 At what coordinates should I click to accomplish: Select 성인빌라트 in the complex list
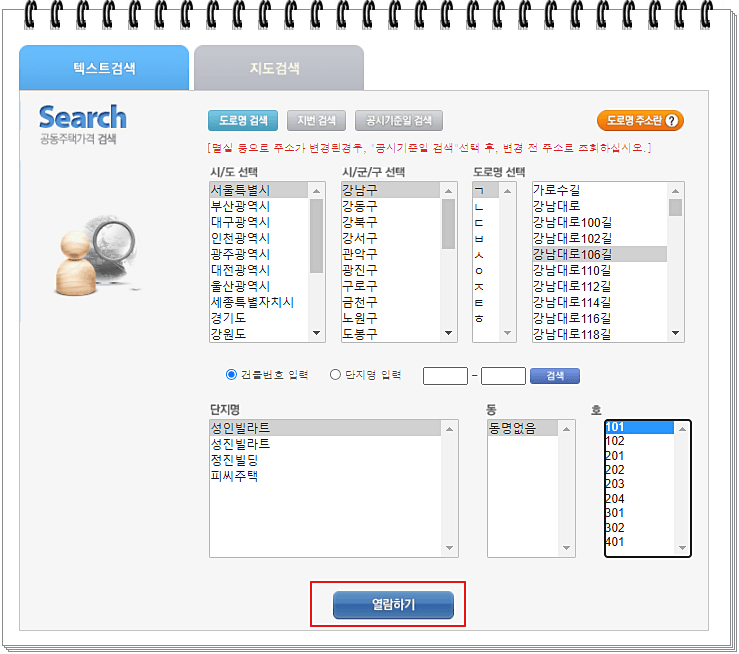coord(325,428)
